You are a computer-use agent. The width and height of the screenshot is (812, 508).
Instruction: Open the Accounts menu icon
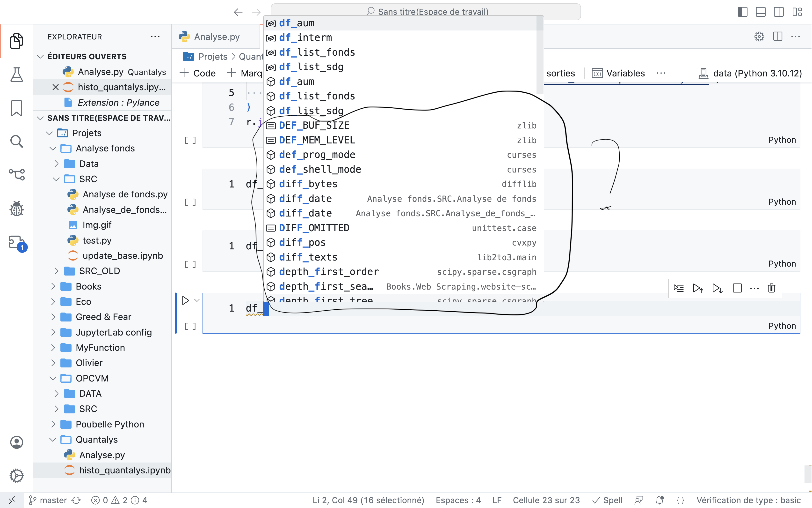(16, 442)
